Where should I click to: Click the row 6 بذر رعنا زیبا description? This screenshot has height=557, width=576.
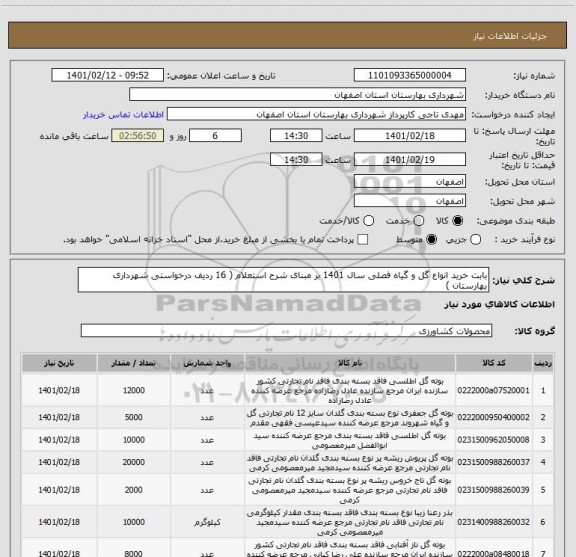click(350, 522)
